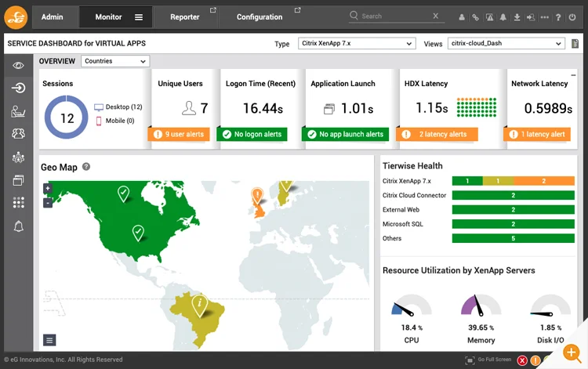The width and height of the screenshot is (588, 369).
Task: Select the user-at-desk sidebar icon
Action: (18, 111)
